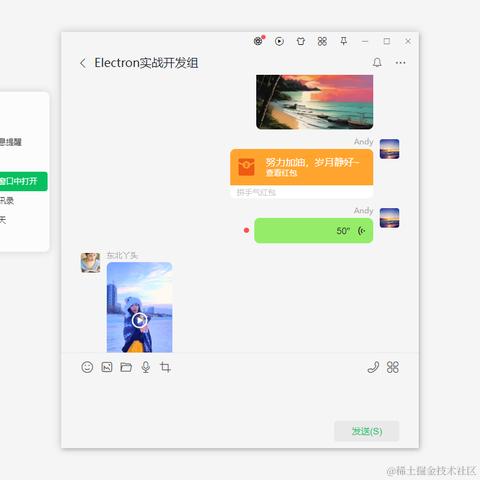
Task: Select the highlighted green menu entry in left popup
Action: (23, 181)
